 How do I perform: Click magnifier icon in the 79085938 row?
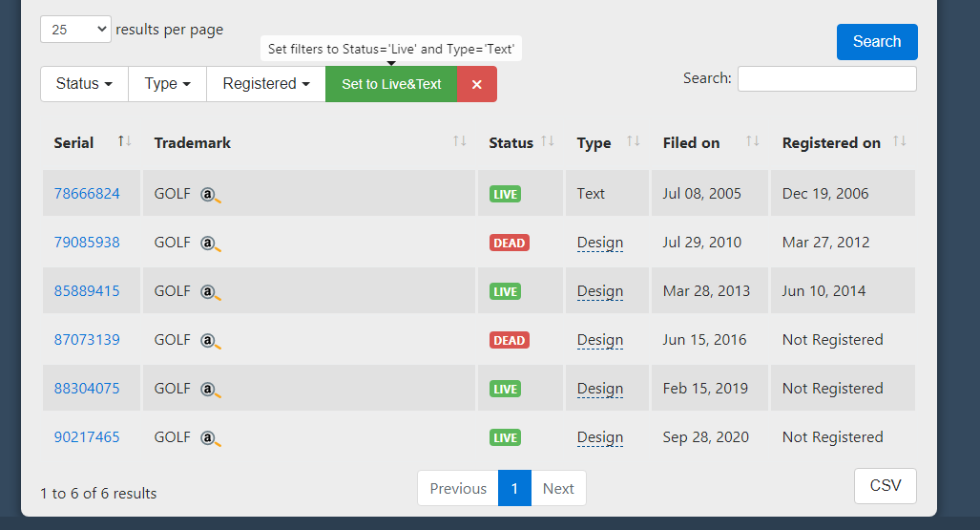tap(211, 244)
